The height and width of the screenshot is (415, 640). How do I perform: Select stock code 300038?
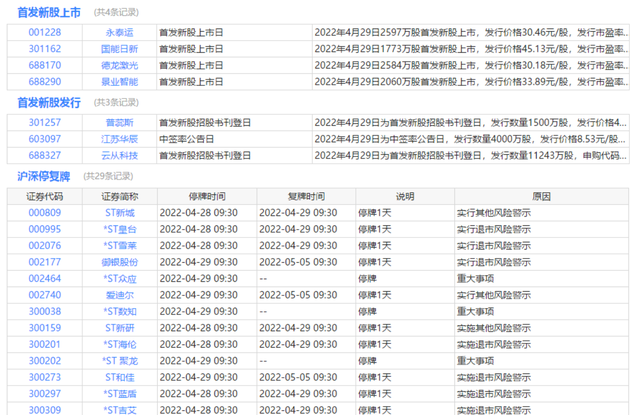[45, 311]
